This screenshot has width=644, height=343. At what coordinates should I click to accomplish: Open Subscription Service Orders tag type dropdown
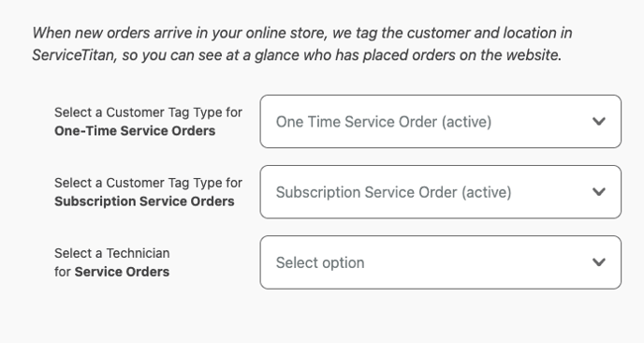[440, 192]
